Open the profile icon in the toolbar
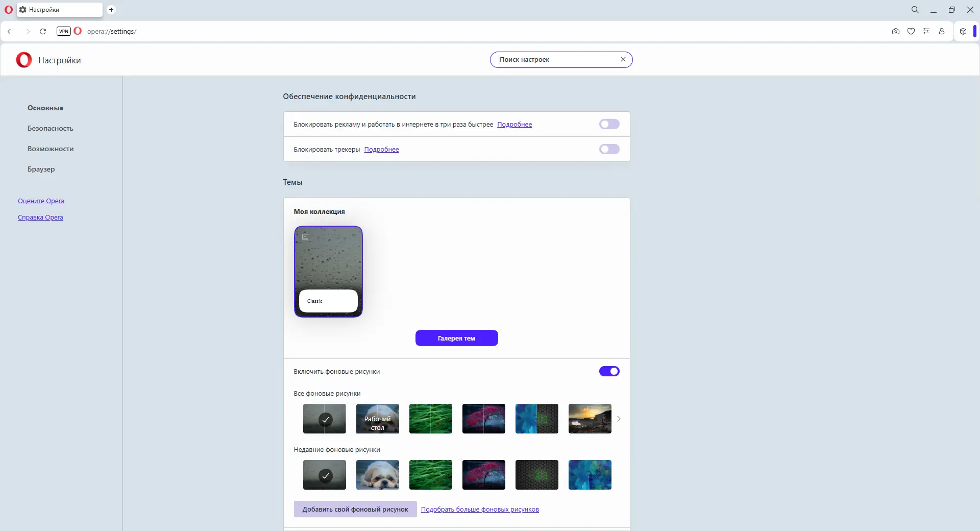Image resolution: width=980 pixels, height=531 pixels. pos(942,31)
